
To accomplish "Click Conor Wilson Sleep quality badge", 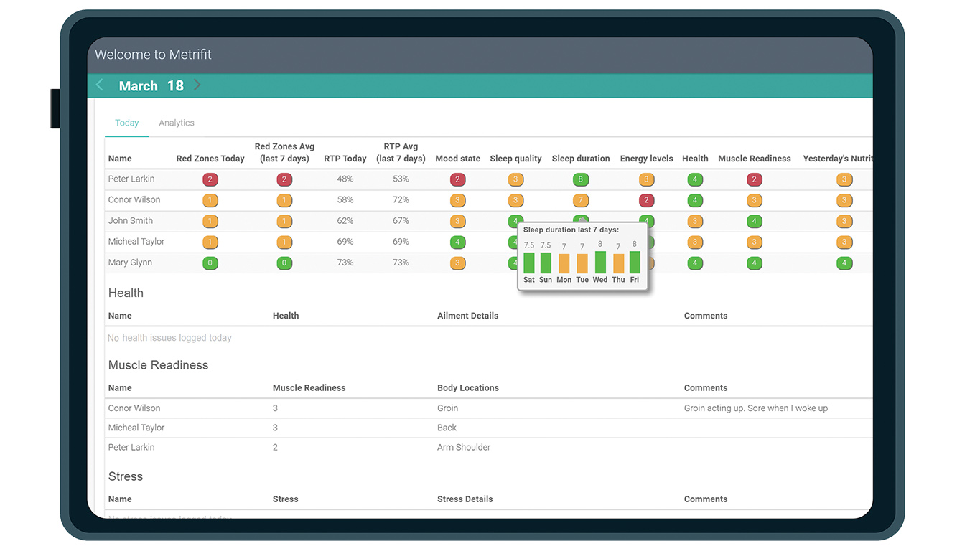I will [x=515, y=201].
